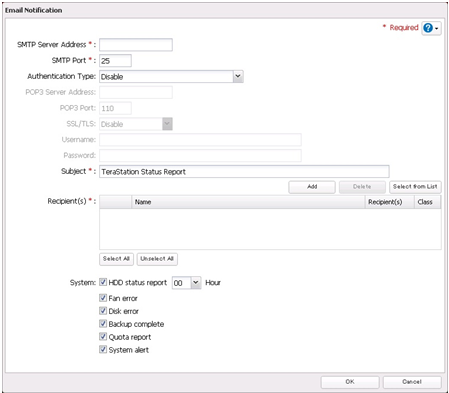Click the Unselect All button

tap(157, 259)
